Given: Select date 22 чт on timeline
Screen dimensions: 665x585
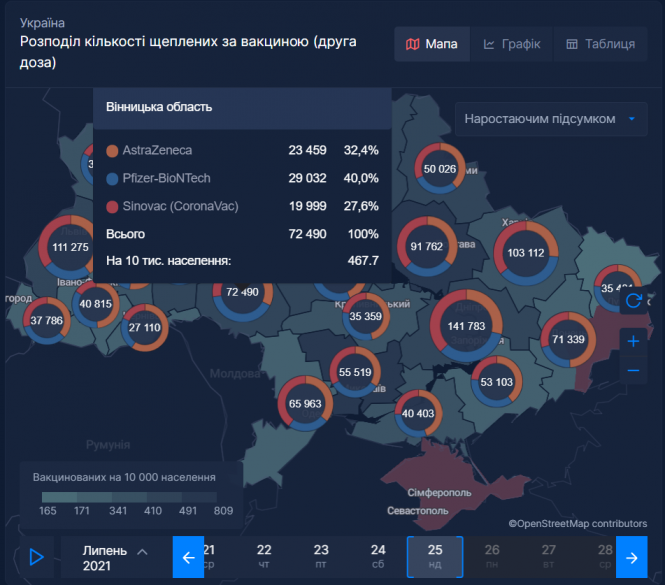Looking at the screenshot, I should point(264,557).
